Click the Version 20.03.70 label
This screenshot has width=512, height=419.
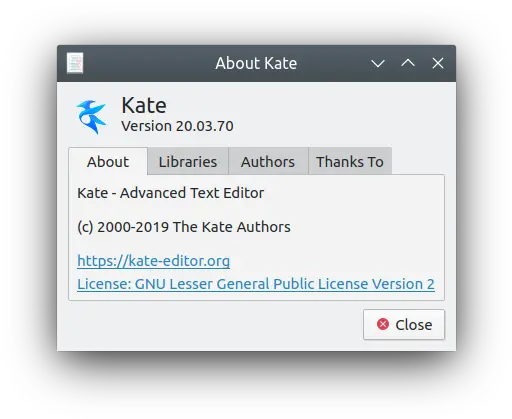177,126
